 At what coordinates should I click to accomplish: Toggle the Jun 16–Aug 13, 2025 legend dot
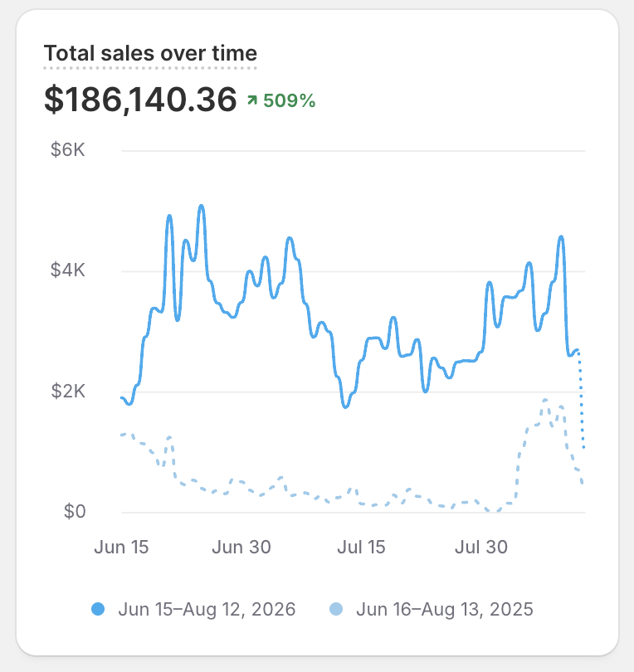pyautogui.click(x=336, y=609)
